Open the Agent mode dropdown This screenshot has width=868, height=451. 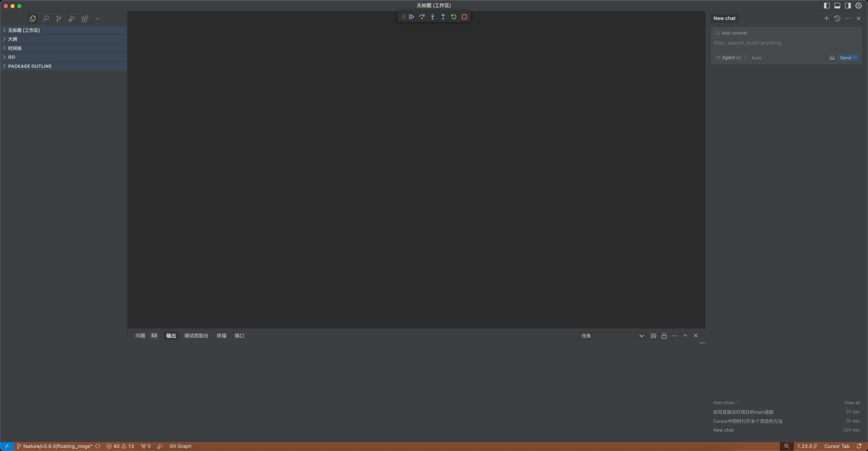point(731,58)
